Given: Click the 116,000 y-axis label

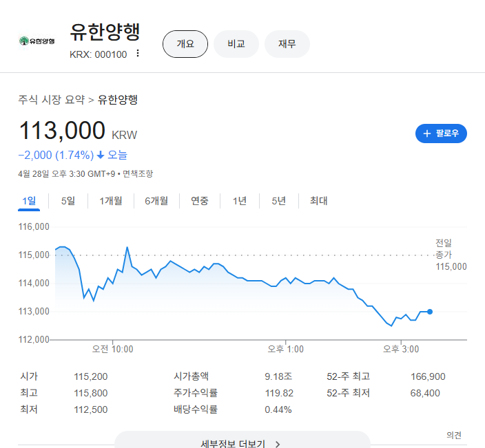Looking at the screenshot, I should [x=34, y=227].
